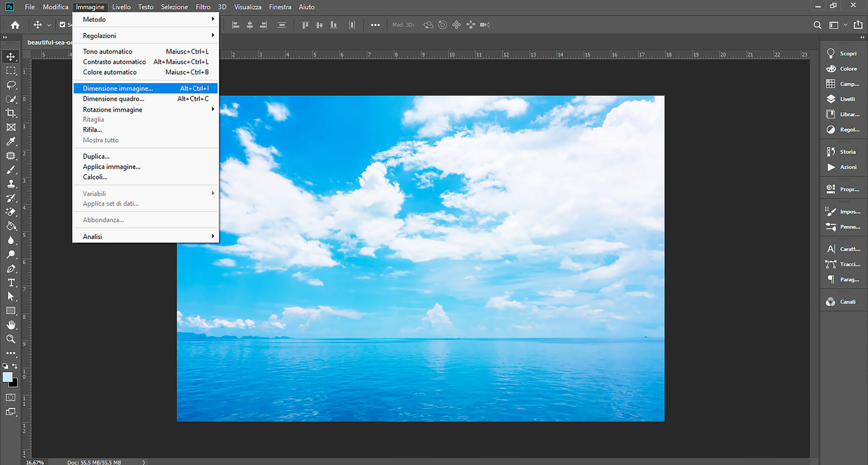Open Move tool preset dropdown arrow
This screenshot has height=465, width=868.
click(49, 25)
